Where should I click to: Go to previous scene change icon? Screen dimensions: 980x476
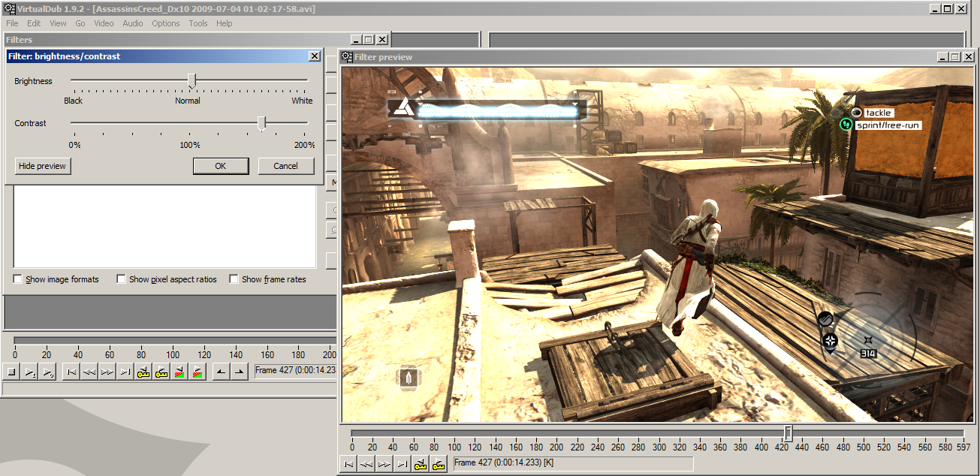pos(179,372)
